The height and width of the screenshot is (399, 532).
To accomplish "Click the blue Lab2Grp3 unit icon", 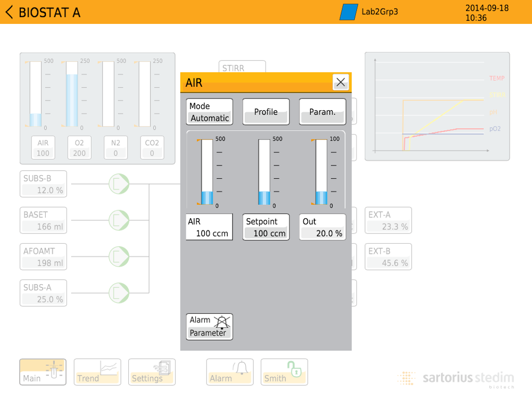I will 348,12.
